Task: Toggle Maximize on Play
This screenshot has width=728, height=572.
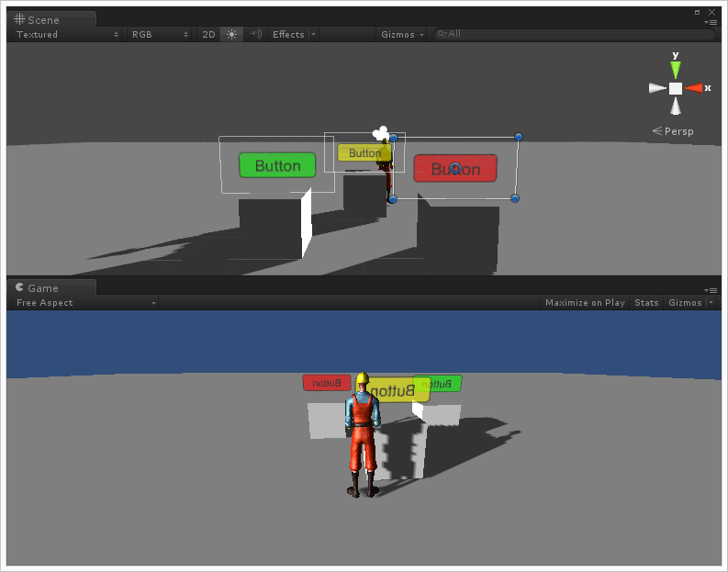Action: coord(585,303)
